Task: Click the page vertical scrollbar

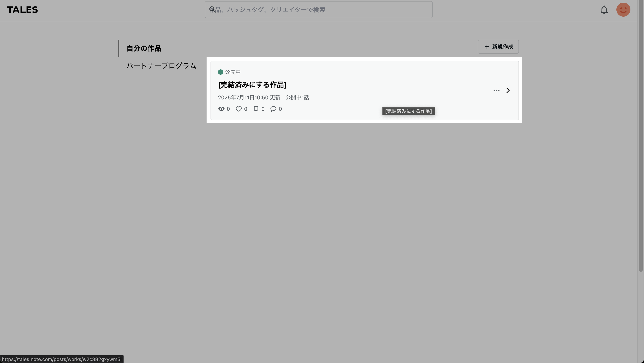Action: [x=640, y=136]
